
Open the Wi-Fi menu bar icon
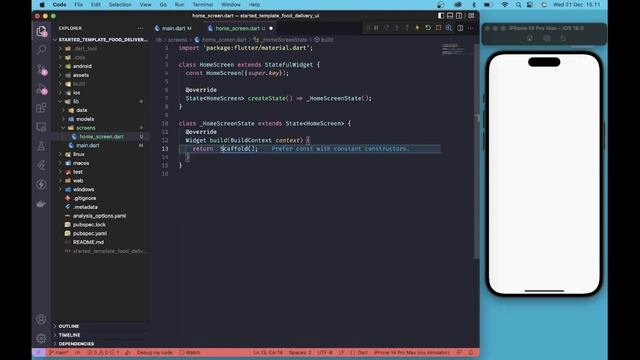click(505, 5)
